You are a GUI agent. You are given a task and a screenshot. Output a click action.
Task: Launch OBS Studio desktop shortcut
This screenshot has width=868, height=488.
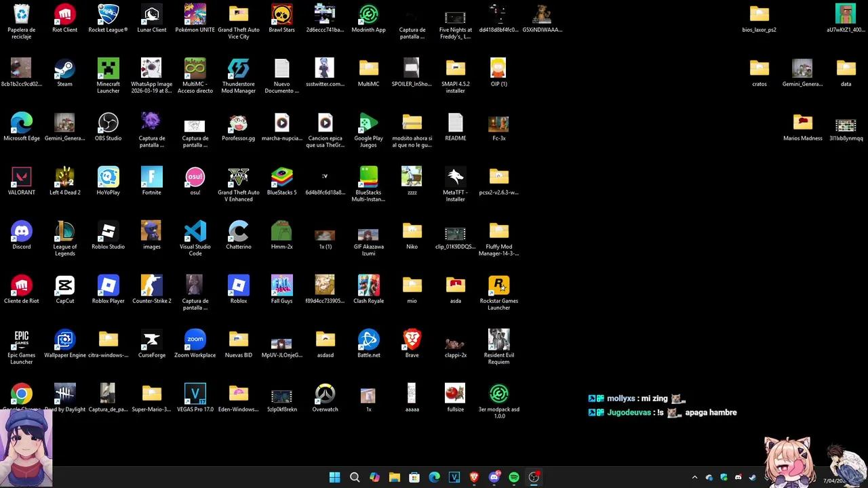point(108,127)
